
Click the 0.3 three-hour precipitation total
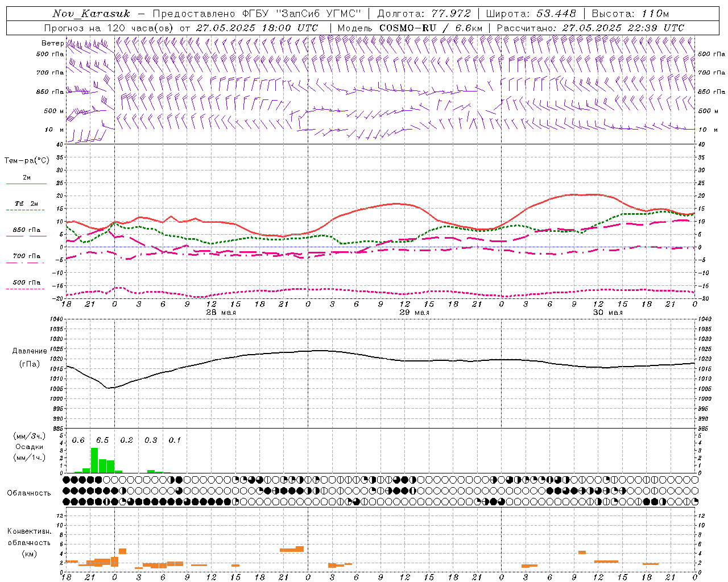tap(151, 440)
